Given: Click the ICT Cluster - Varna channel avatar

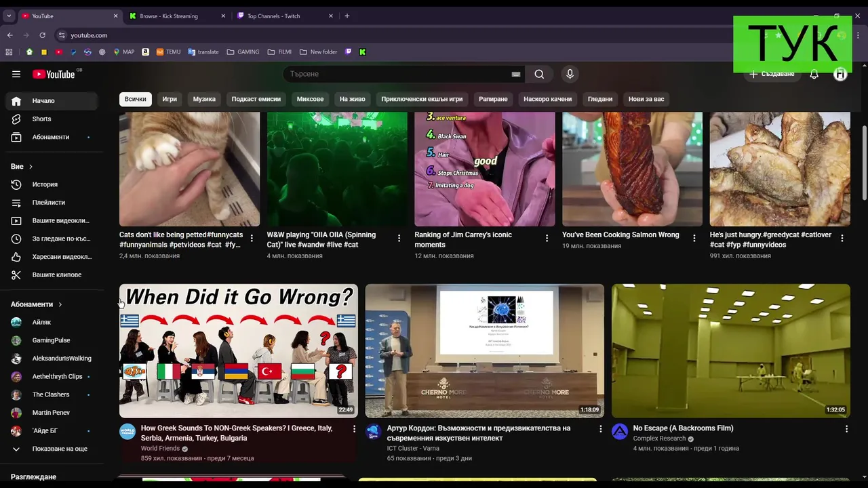Looking at the screenshot, I should 374,432.
